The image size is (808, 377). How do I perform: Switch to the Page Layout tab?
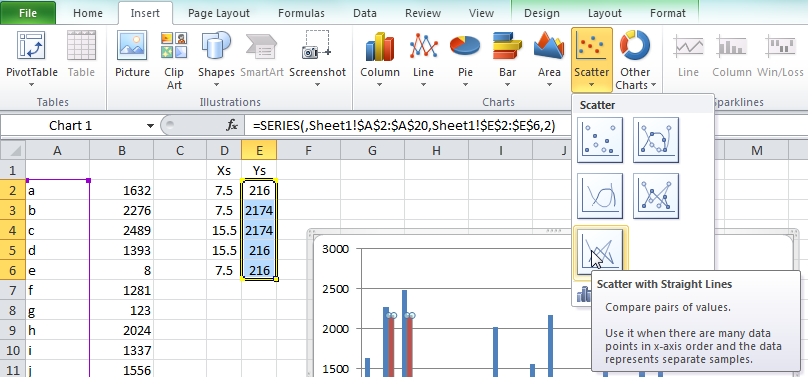coord(218,13)
